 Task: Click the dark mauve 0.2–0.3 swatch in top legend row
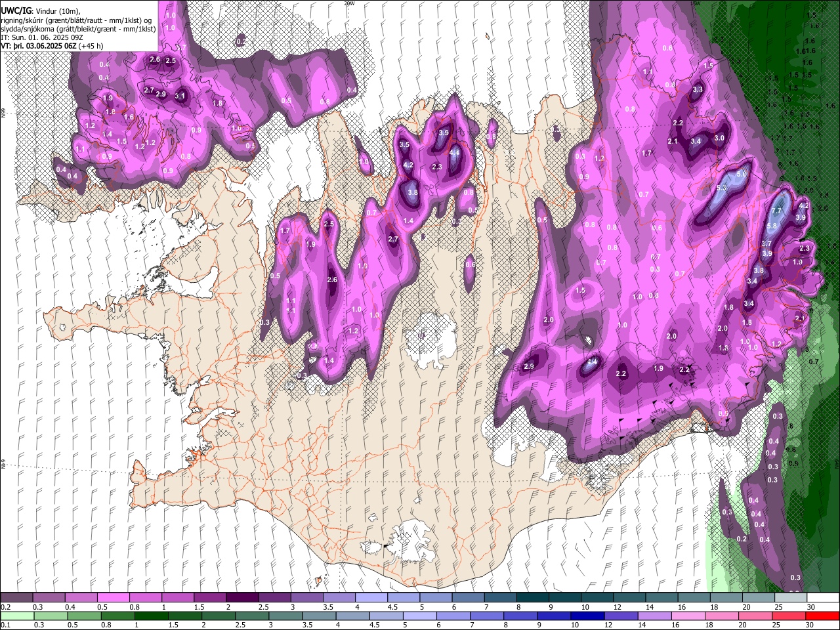(x=17, y=598)
